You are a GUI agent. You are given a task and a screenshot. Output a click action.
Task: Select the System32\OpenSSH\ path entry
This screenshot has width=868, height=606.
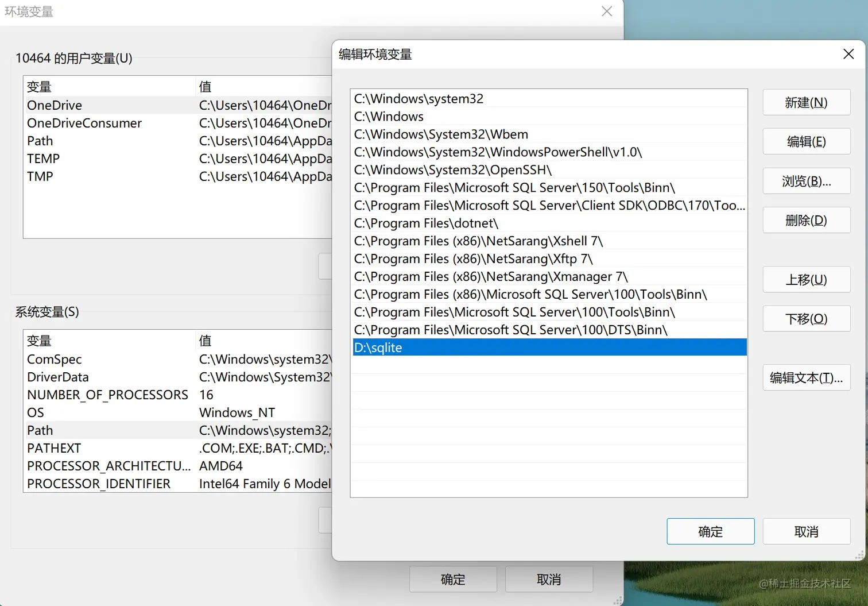coord(549,170)
